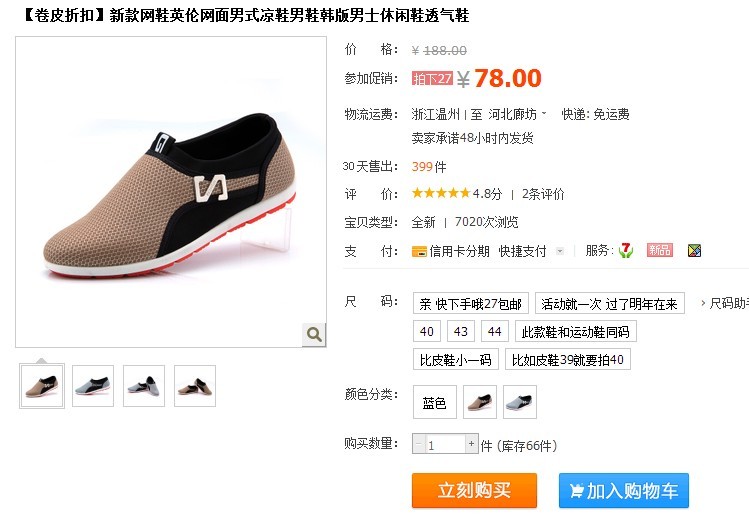The width and height of the screenshot is (749, 519).
Task: Click the magnifier zoom icon on product image
Action: (314, 334)
